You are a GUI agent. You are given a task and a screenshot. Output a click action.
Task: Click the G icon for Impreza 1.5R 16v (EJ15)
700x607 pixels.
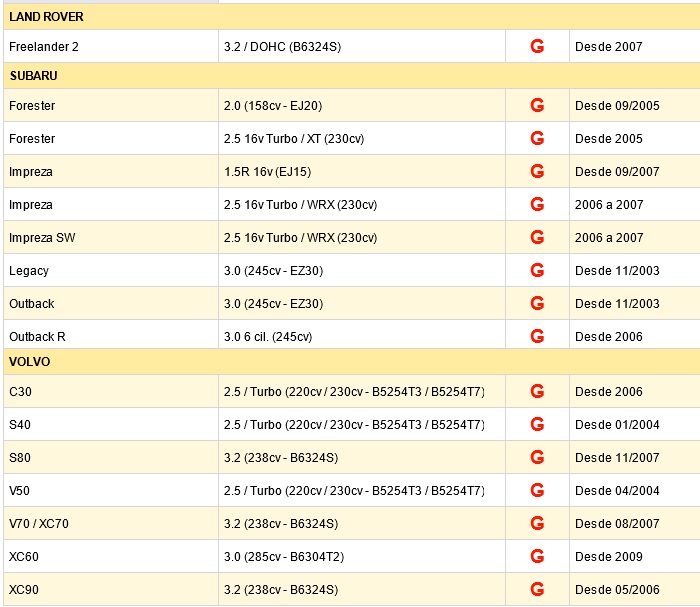click(537, 171)
